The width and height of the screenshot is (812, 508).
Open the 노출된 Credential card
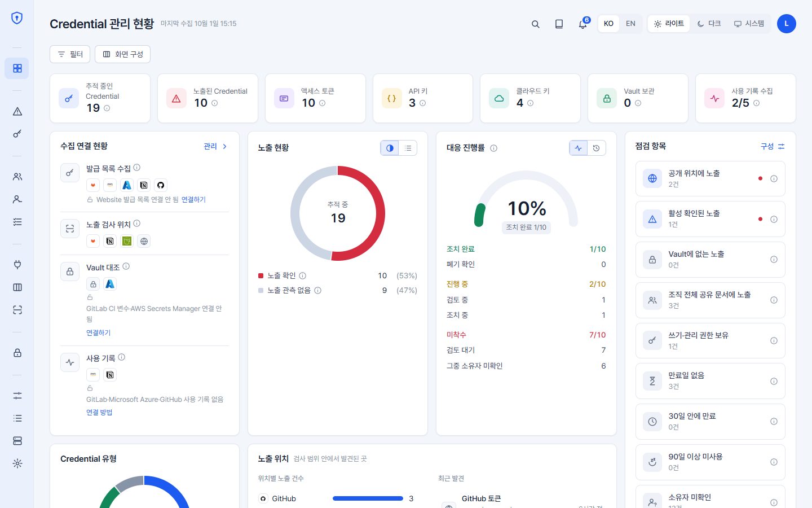[208, 98]
